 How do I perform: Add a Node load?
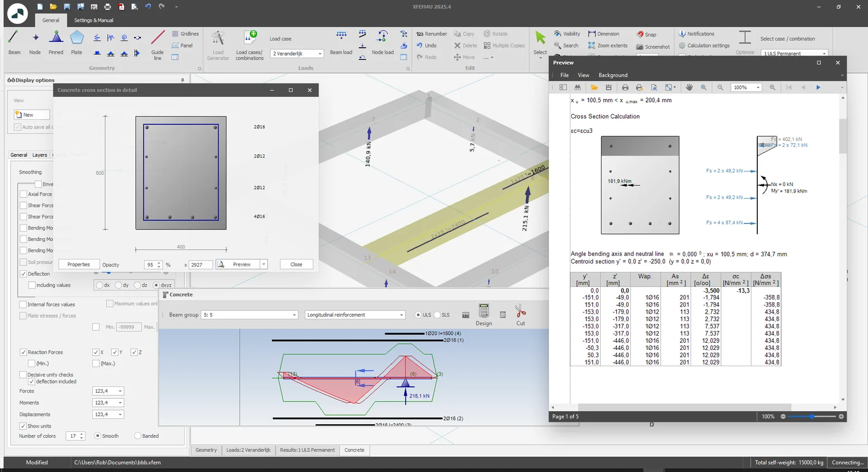tap(382, 43)
